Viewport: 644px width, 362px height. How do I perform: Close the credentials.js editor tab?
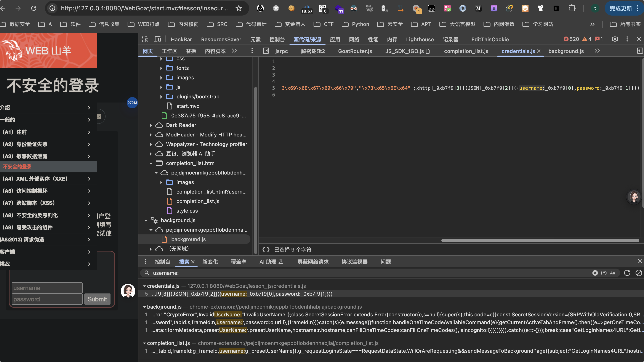(539, 51)
